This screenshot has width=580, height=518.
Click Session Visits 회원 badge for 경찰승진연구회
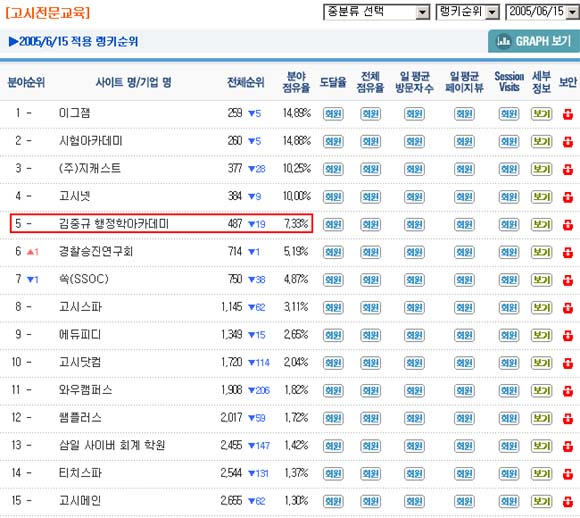(509, 252)
